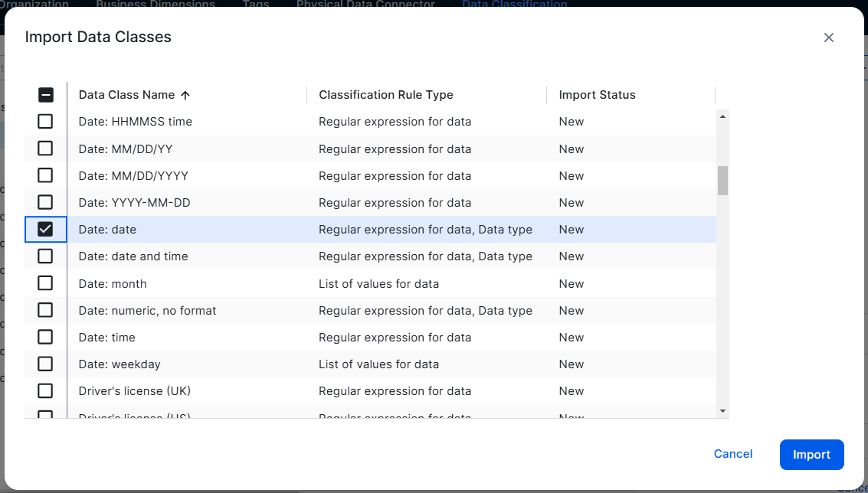The height and width of the screenshot is (493, 868).
Task: Sort by Classification Rule Type column header
Action: pyautogui.click(x=385, y=95)
